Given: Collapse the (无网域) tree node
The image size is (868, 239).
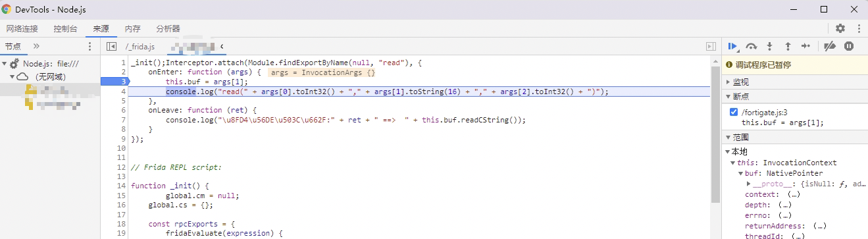Looking at the screenshot, I should [13, 76].
